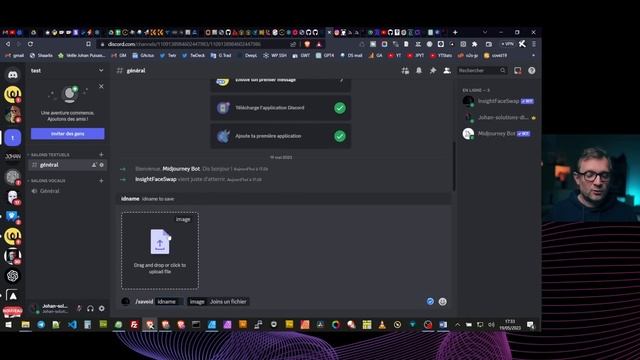The height and width of the screenshot is (360, 640).
Task: Open volume control in system tray
Action: click(491, 325)
